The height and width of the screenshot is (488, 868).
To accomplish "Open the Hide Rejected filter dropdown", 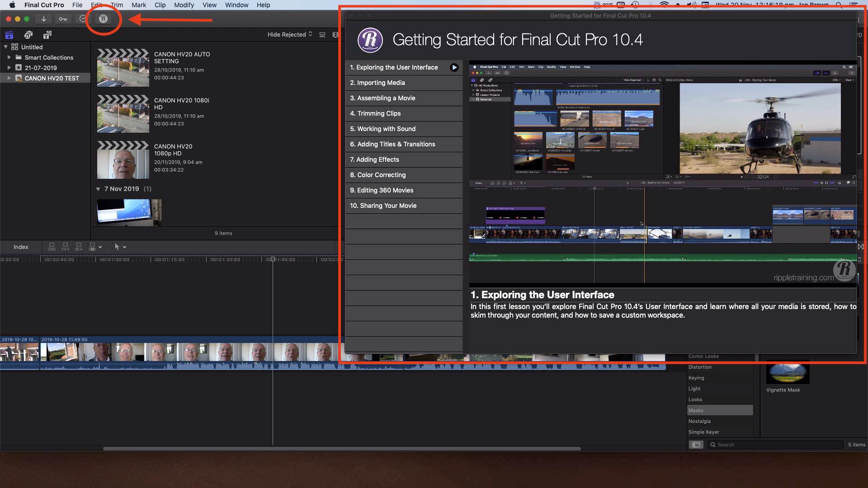I will pyautogui.click(x=290, y=35).
